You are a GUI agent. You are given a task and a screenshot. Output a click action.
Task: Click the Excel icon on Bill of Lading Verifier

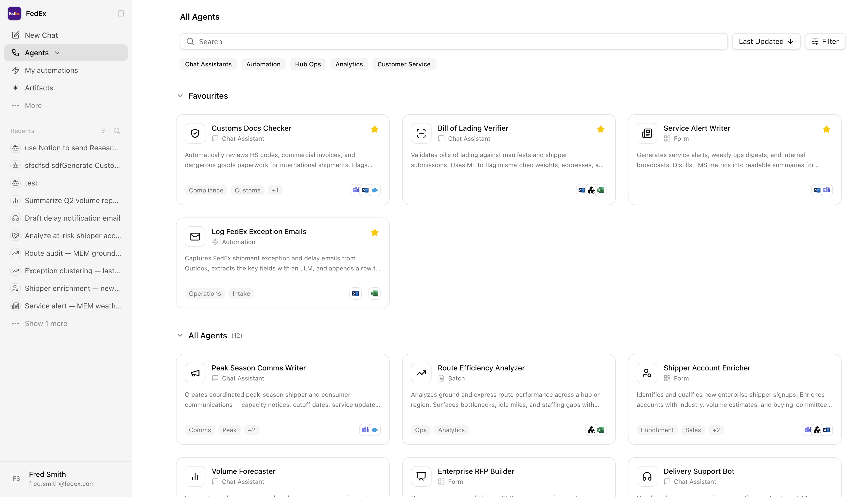tap(601, 190)
